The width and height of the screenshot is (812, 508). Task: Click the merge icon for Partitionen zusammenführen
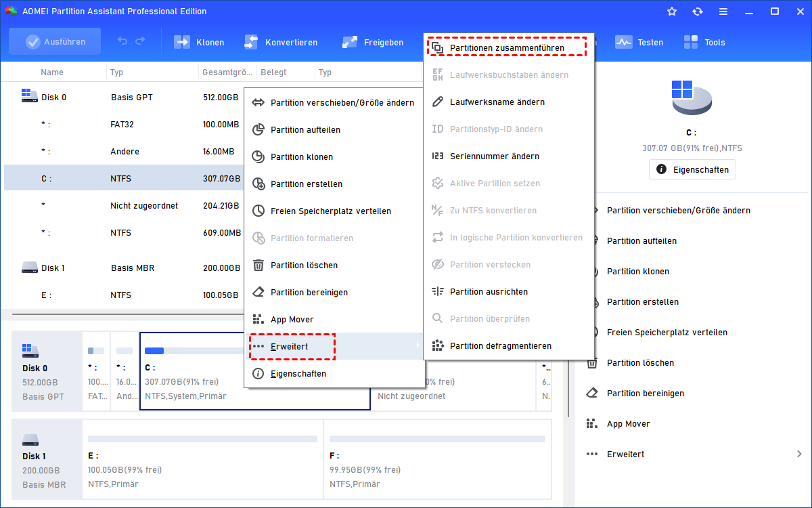click(x=438, y=47)
